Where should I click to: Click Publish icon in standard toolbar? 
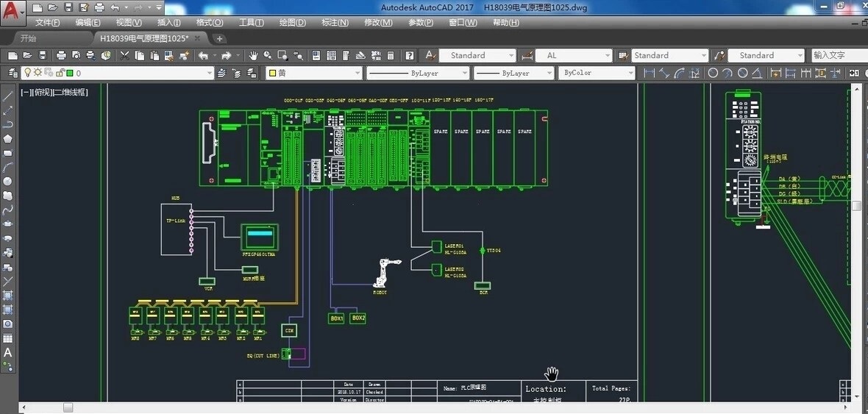(90, 55)
